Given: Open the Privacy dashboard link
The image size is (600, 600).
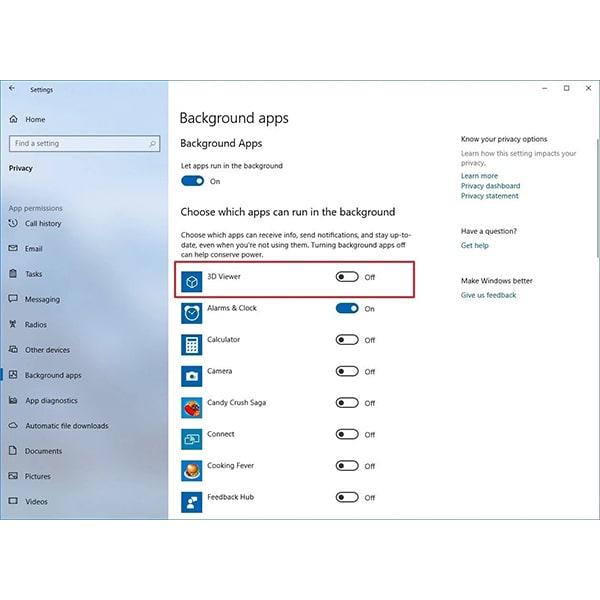Looking at the screenshot, I should point(490,186).
